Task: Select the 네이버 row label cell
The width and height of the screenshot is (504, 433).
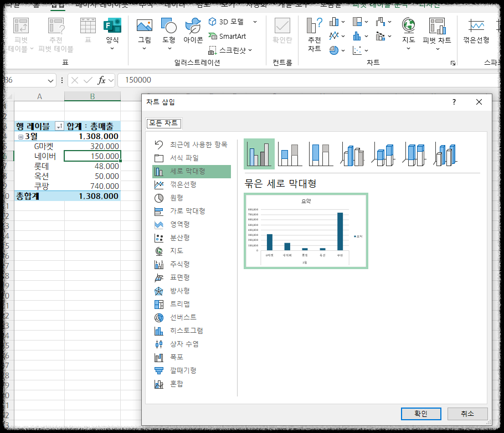Action: click(x=39, y=156)
